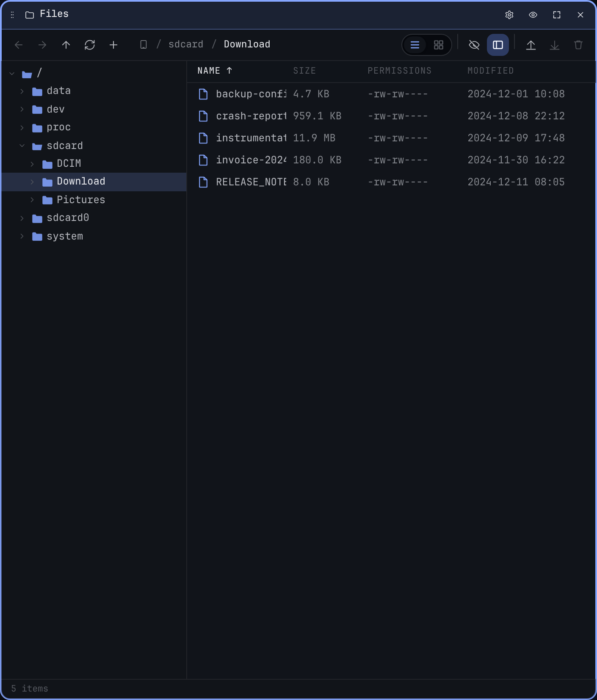597x700 pixels.
Task: Create new item with plus icon
Action: click(x=113, y=45)
